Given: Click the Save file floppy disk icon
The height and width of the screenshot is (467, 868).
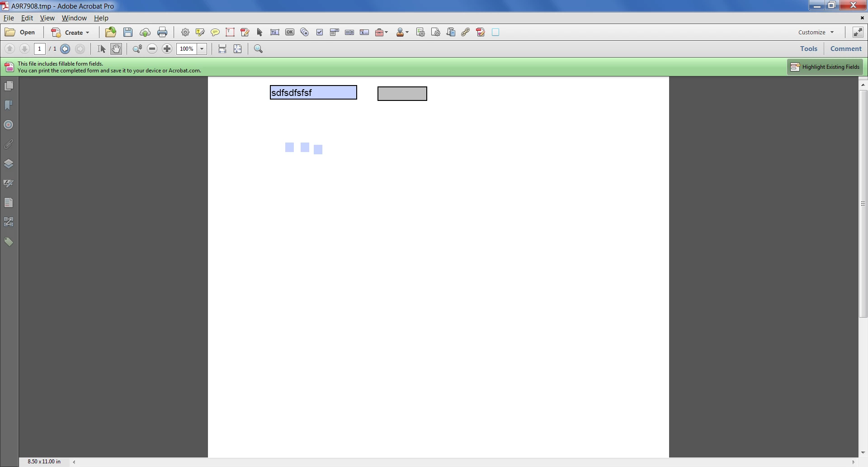Looking at the screenshot, I should [128, 32].
